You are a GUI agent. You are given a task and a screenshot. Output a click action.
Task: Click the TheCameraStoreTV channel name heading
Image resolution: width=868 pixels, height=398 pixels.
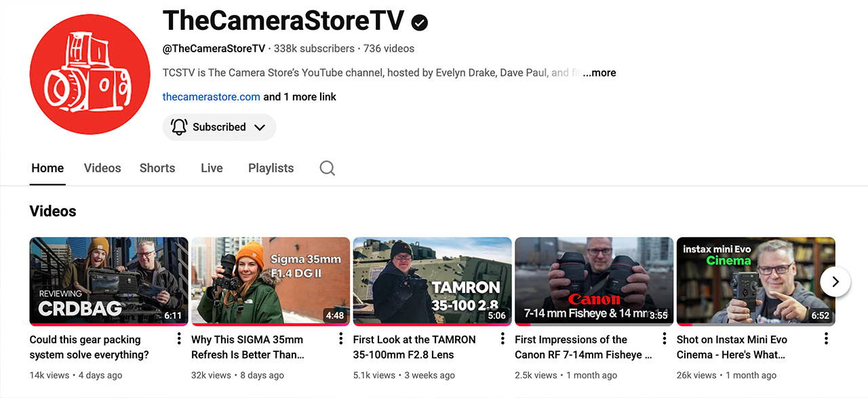(283, 22)
